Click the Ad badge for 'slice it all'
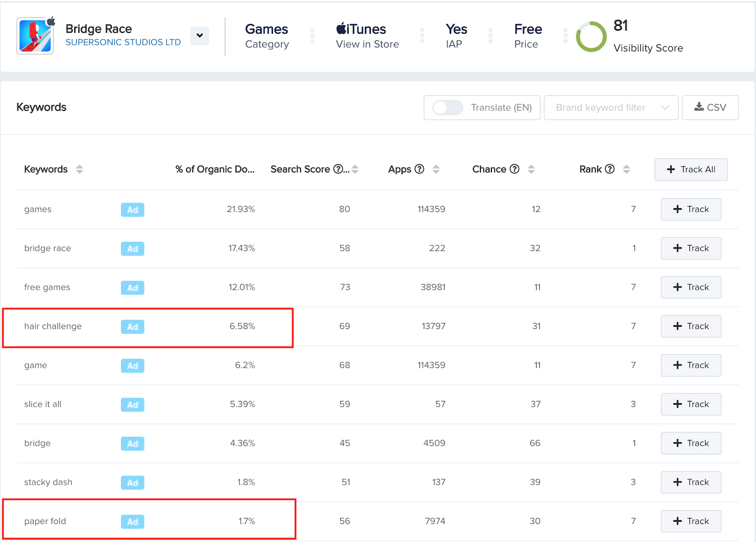Screen dimensions: 756x542 [x=133, y=405]
